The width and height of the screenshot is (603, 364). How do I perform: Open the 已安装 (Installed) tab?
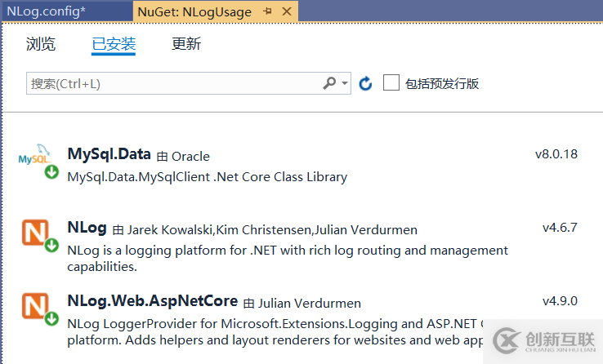tap(114, 44)
